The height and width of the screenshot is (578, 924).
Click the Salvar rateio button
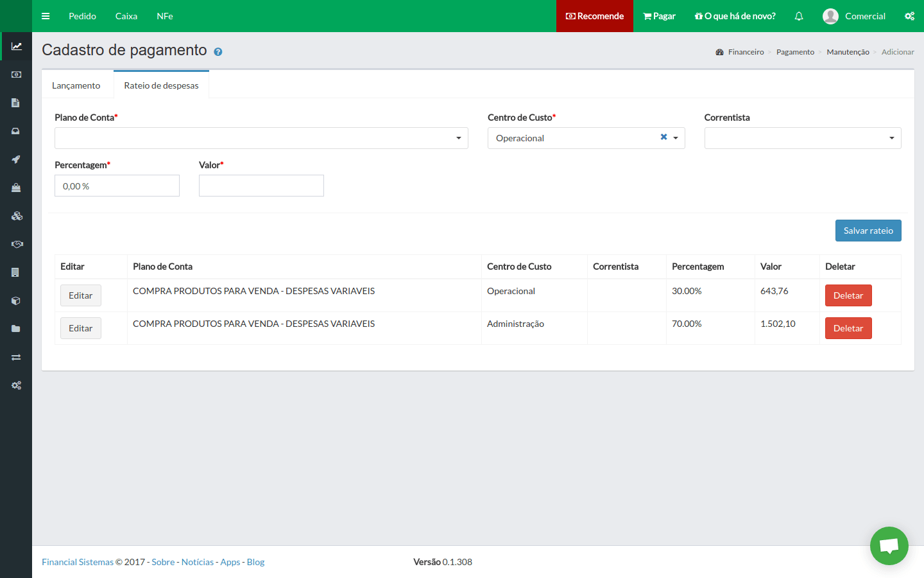868,231
